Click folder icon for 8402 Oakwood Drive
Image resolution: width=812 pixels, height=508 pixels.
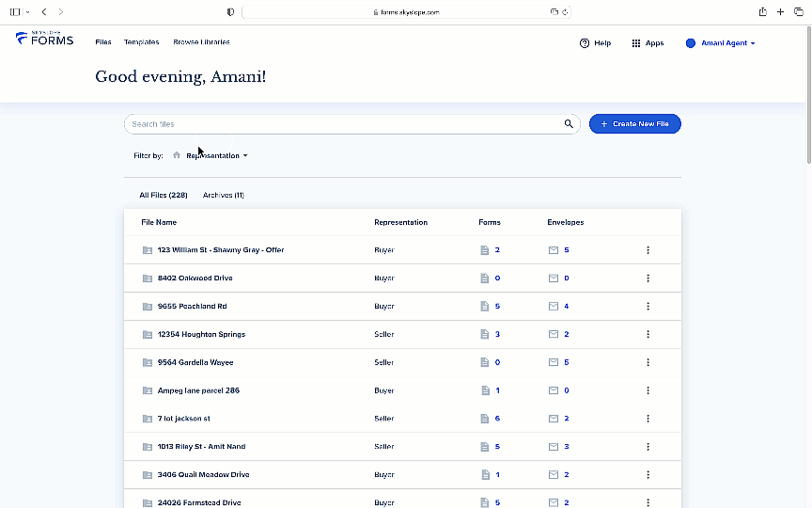(x=148, y=278)
